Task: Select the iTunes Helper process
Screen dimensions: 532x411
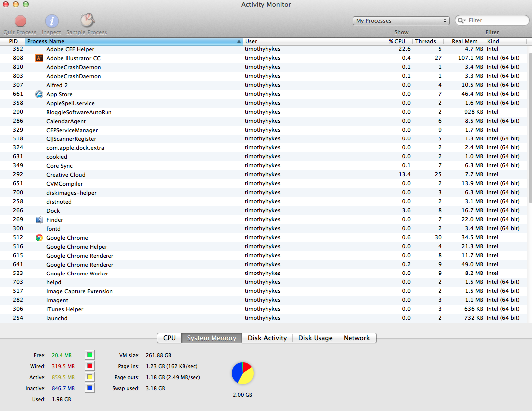Action: pos(263,309)
